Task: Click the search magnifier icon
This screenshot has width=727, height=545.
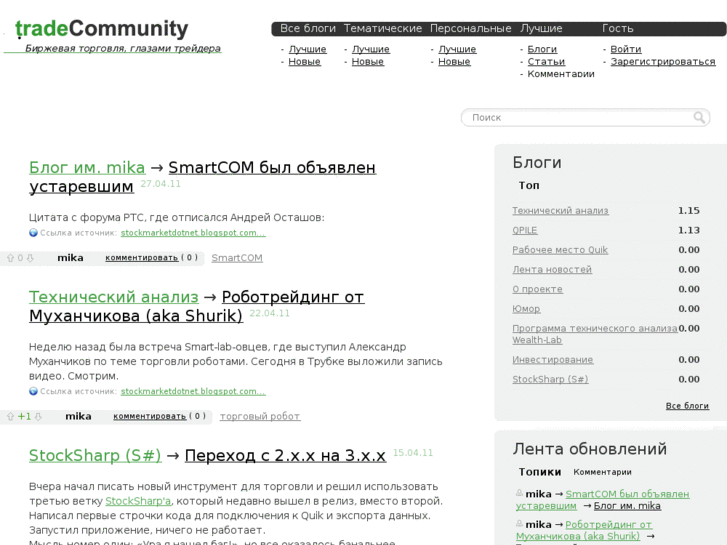Action: tap(699, 117)
